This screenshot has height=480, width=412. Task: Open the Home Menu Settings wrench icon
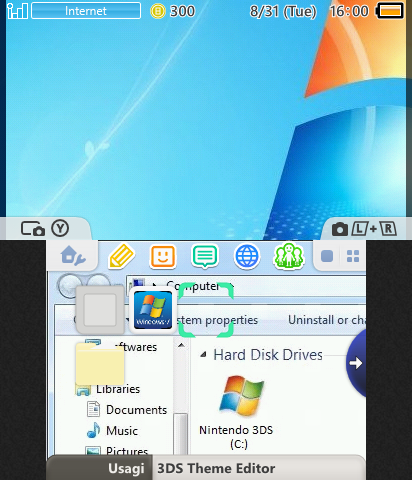click(73, 256)
